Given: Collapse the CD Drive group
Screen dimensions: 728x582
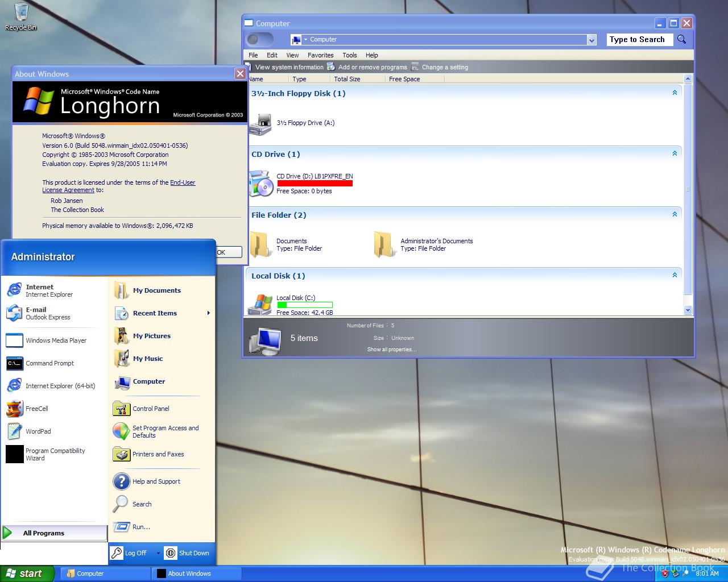Looking at the screenshot, I should tap(675, 153).
